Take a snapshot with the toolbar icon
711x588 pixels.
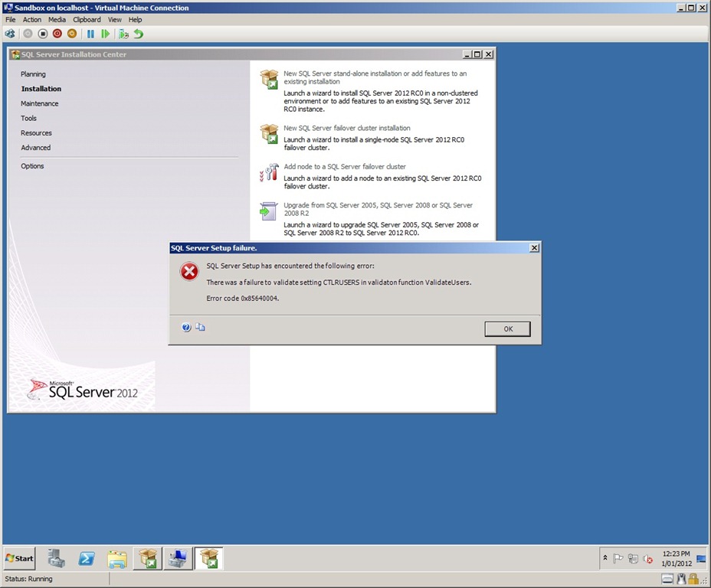(123, 34)
